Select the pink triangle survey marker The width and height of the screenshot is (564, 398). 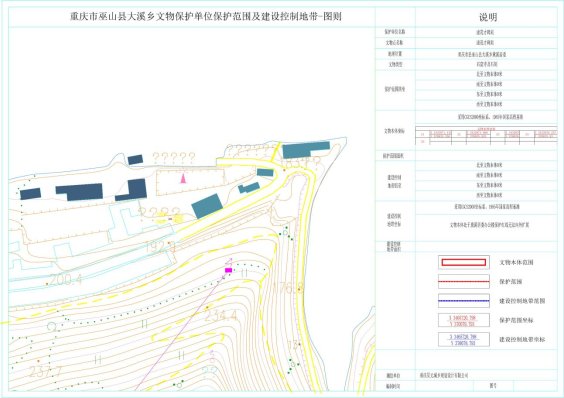(x=183, y=178)
